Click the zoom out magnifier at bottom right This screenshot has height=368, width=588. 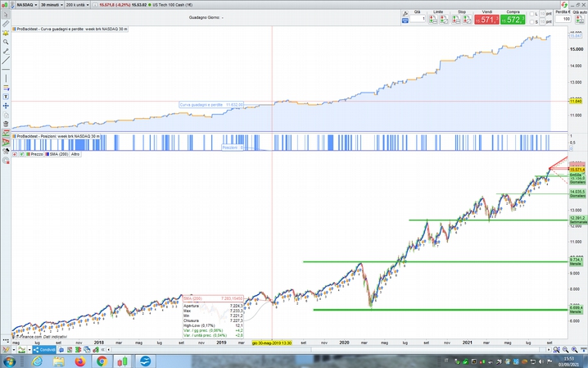pyautogui.click(x=566, y=350)
